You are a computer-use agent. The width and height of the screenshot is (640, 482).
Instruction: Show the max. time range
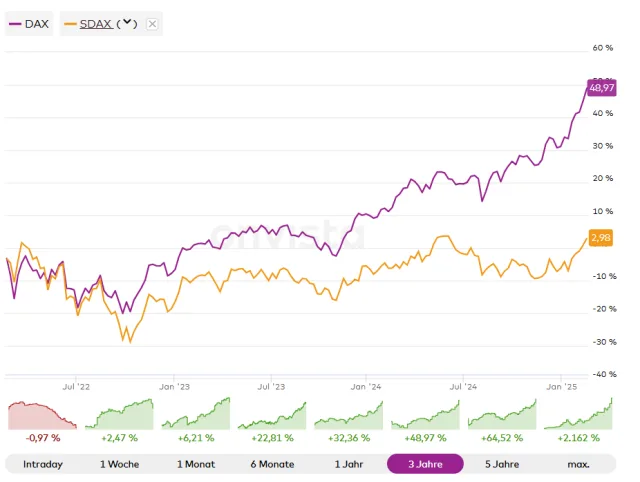pos(578,464)
